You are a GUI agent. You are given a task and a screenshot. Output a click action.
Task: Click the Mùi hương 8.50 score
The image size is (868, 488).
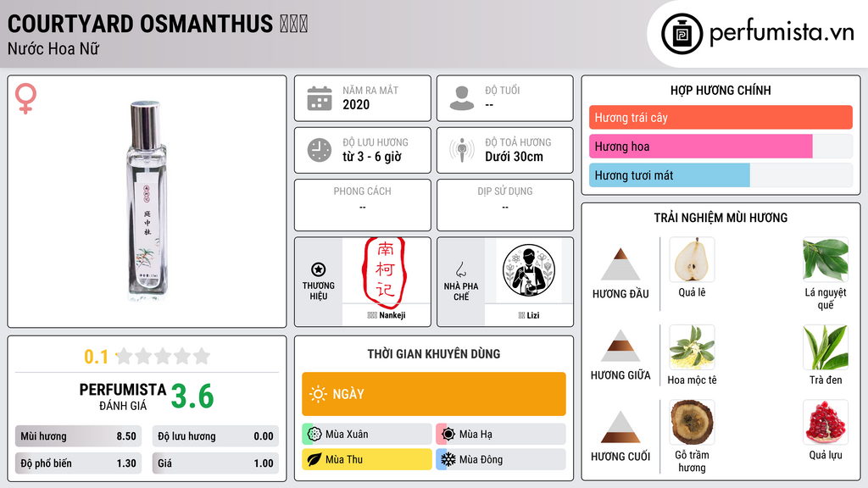tap(78, 436)
